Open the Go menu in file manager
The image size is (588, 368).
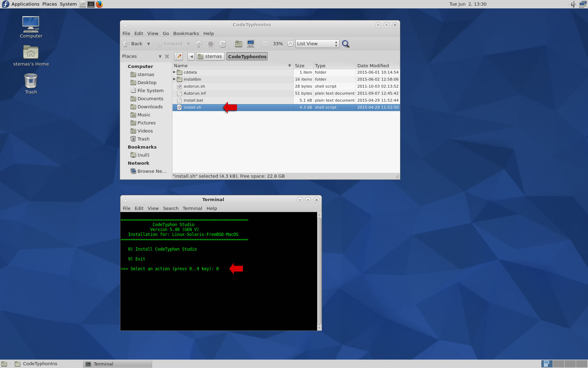click(x=166, y=34)
